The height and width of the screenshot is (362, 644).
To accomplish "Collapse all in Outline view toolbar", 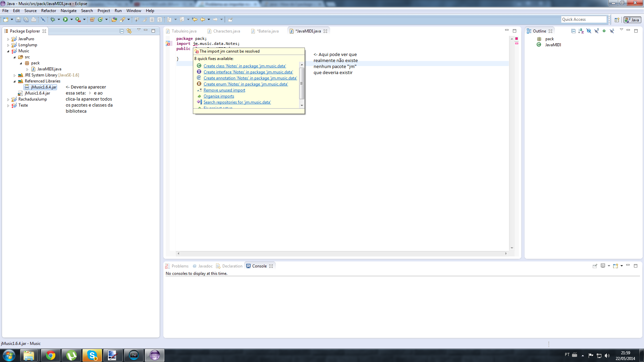I will click(x=573, y=31).
